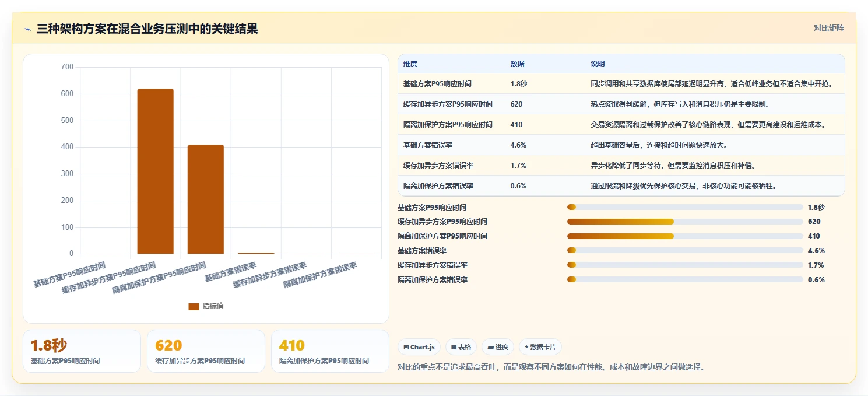Click footer note starting 对比的重点不是追求最高吞吐
Viewport: 868px width, 396px height.
click(x=551, y=367)
